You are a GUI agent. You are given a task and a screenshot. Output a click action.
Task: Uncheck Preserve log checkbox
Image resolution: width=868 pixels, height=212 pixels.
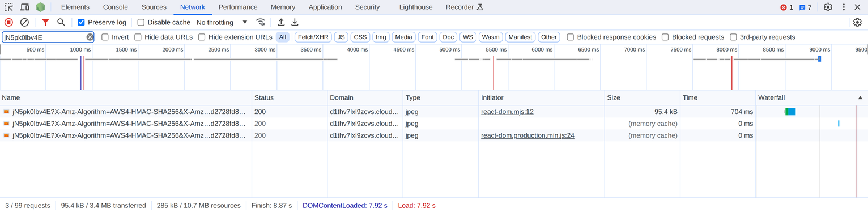coord(81,22)
